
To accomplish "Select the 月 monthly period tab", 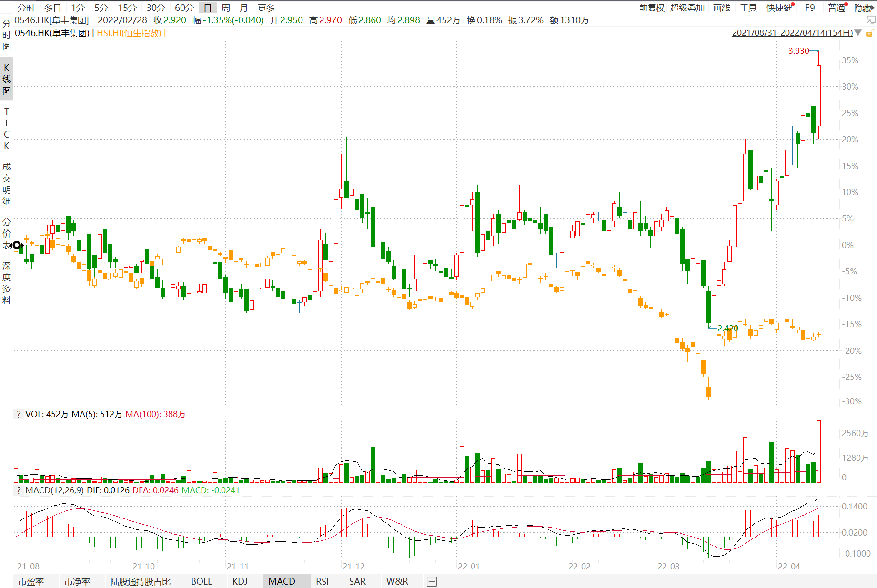I will tap(244, 8).
